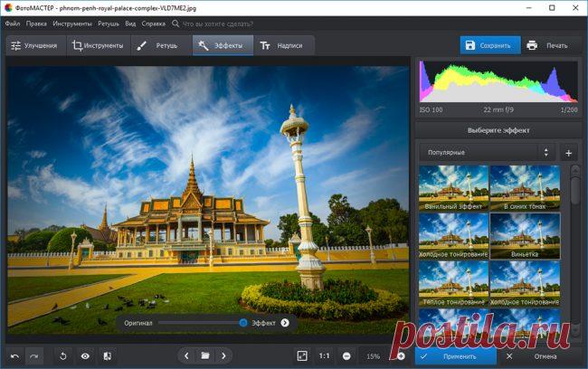Click the Сохранить button

pos(490,45)
